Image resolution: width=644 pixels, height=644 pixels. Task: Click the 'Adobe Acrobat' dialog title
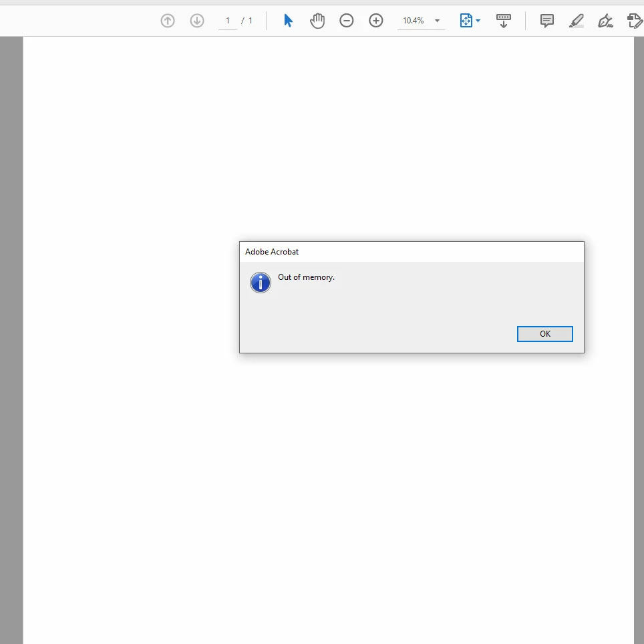pyautogui.click(x=272, y=252)
